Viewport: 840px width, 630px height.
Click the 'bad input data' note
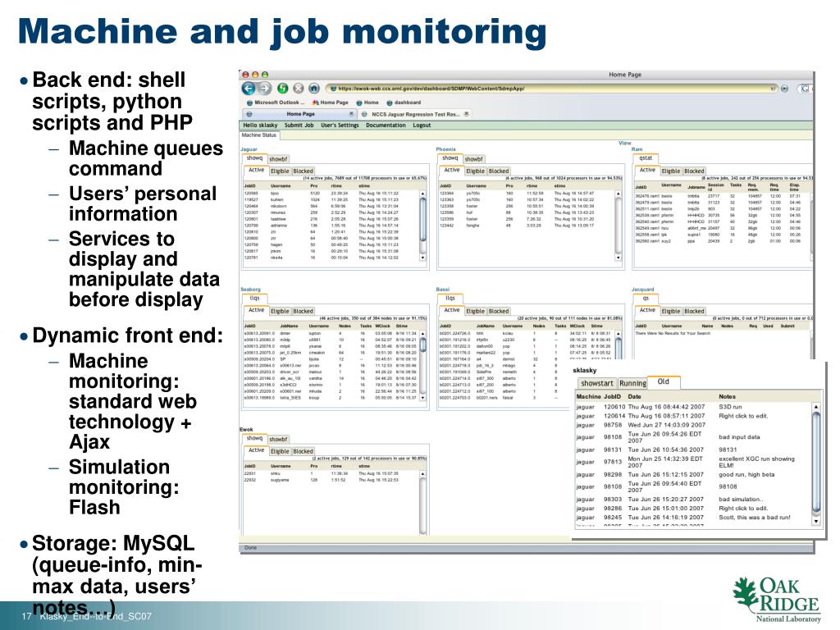point(739,436)
